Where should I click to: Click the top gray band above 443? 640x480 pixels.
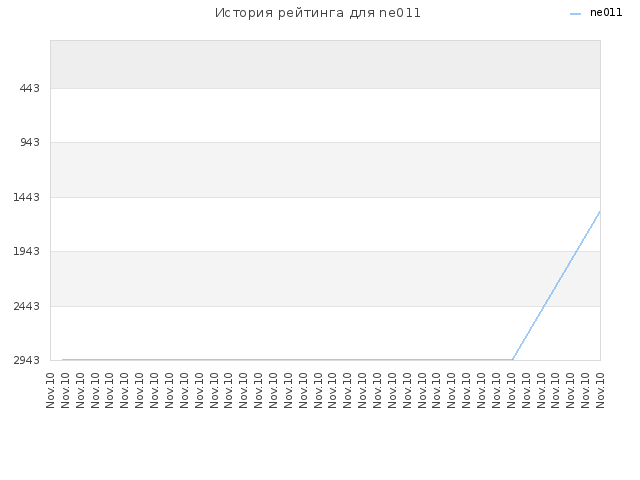pos(325,64)
